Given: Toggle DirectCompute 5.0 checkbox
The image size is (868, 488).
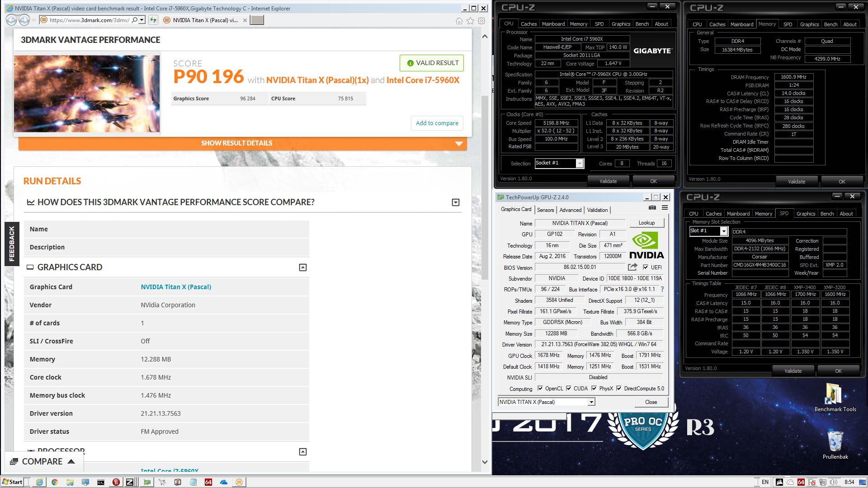Looking at the screenshot, I should (x=619, y=388).
